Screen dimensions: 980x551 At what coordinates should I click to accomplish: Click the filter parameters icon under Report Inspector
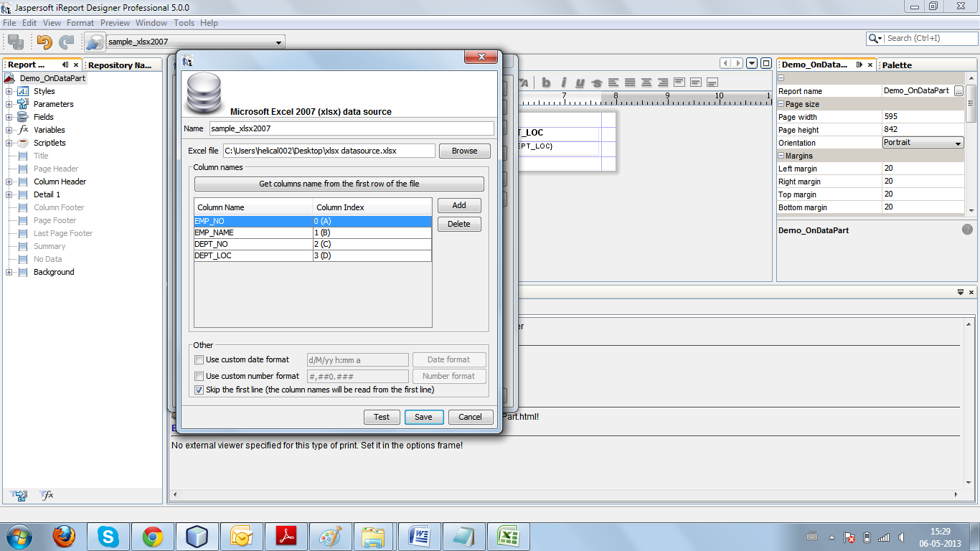pyautogui.click(x=19, y=495)
